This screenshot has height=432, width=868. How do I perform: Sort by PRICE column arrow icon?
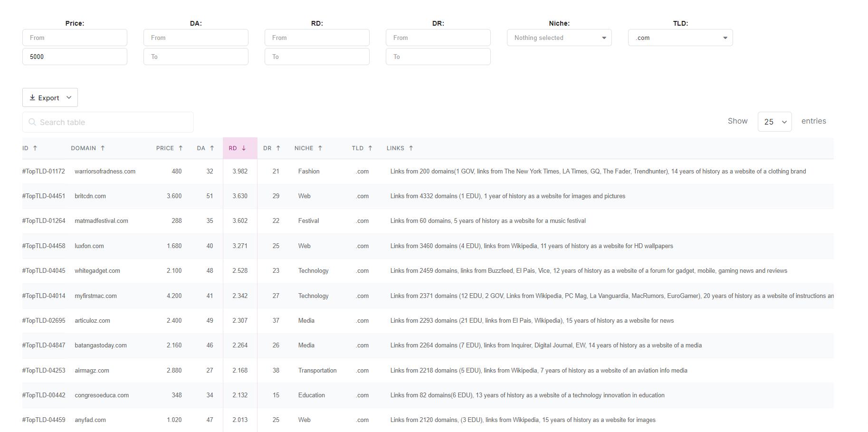tap(181, 148)
